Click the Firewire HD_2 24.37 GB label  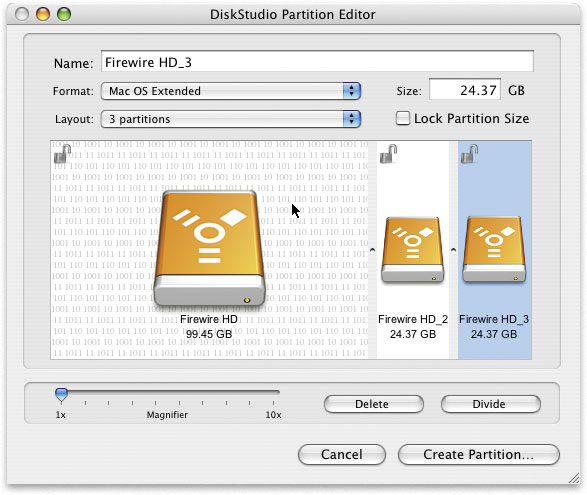(x=413, y=327)
